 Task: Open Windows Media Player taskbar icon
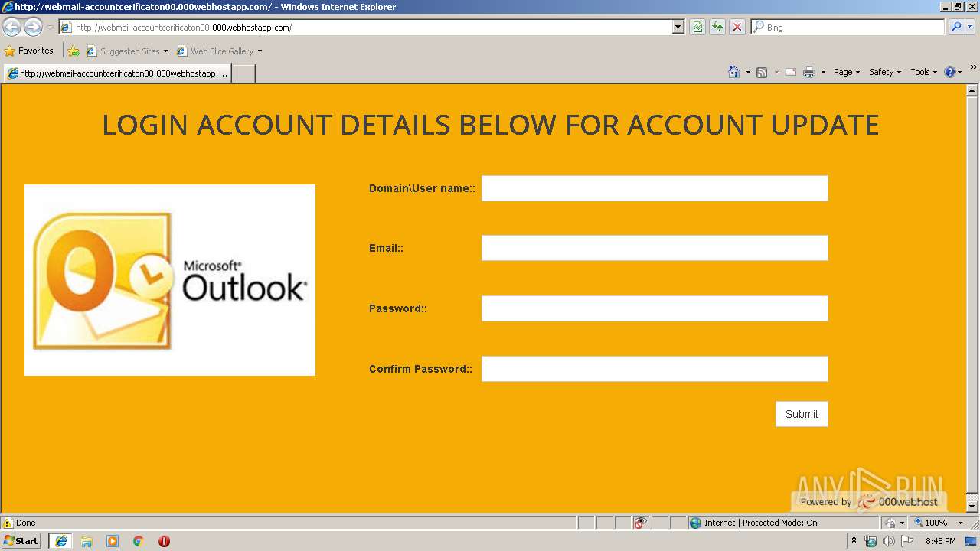[113, 541]
